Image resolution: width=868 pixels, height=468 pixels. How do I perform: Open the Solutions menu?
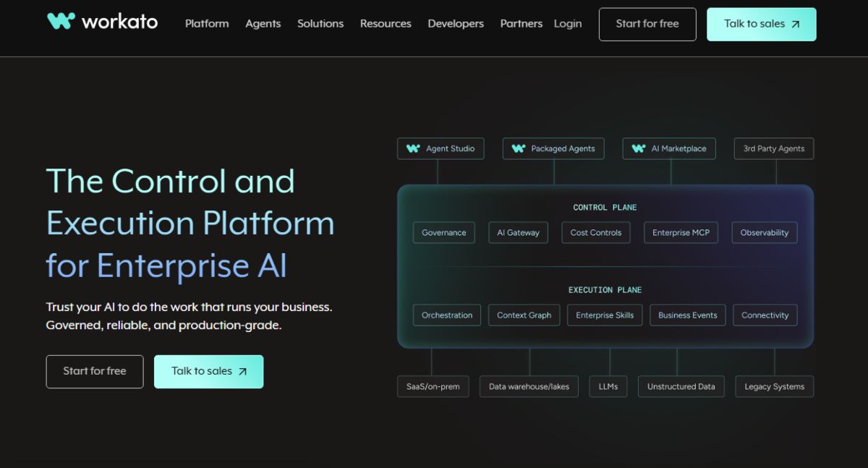coord(320,24)
